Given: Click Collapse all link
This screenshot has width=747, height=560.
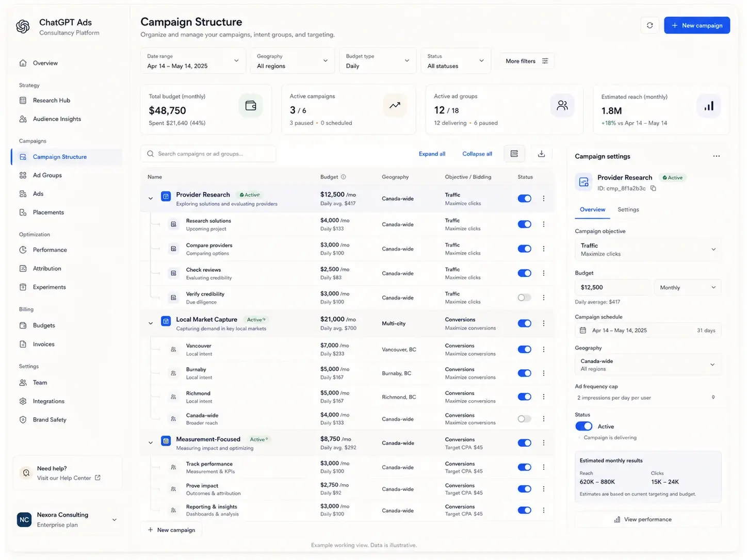Looking at the screenshot, I should pos(477,154).
